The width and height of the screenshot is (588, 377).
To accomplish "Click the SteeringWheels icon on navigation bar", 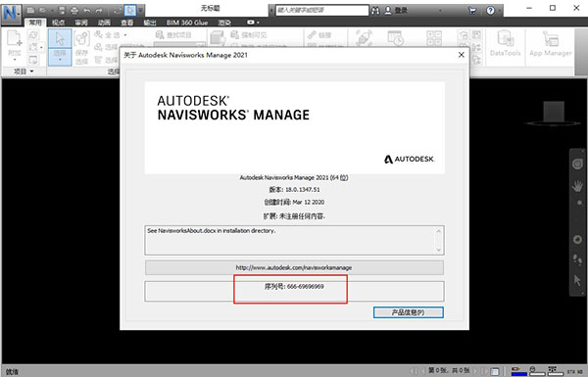I will pos(577,164).
